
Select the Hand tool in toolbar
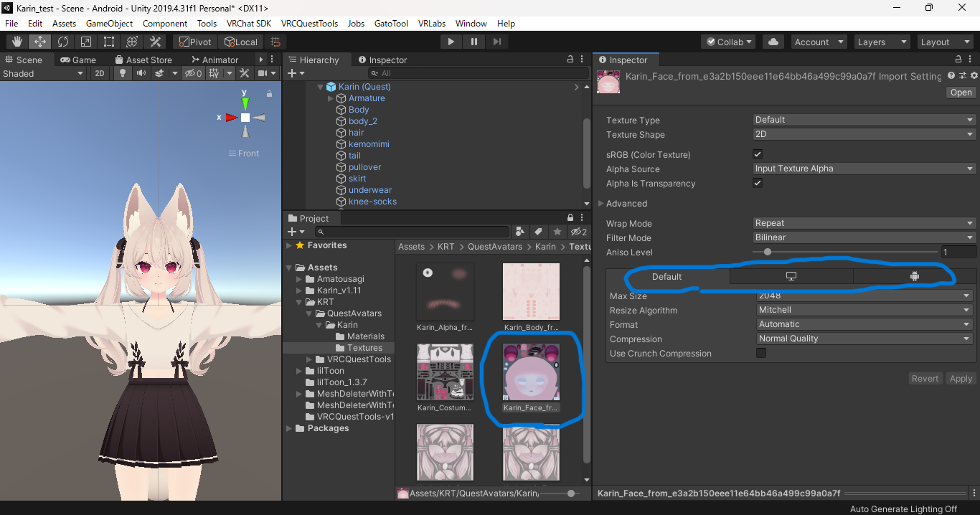click(17, 42)
